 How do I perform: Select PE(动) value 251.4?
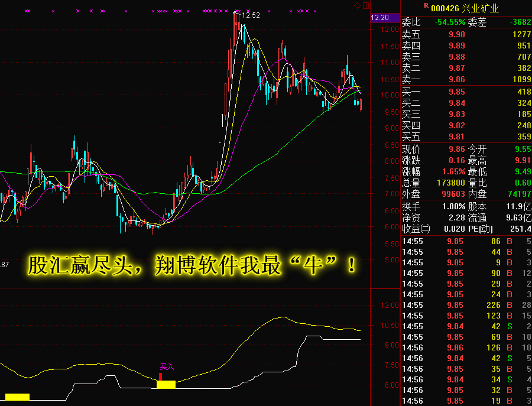(x=521, y=229)
